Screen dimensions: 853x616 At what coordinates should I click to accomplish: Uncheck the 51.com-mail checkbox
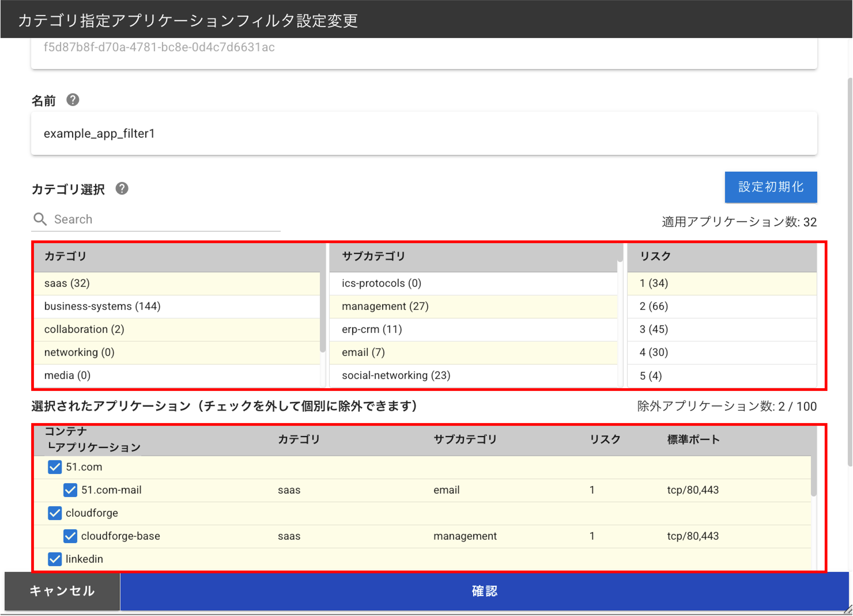[x=70, y=490]
